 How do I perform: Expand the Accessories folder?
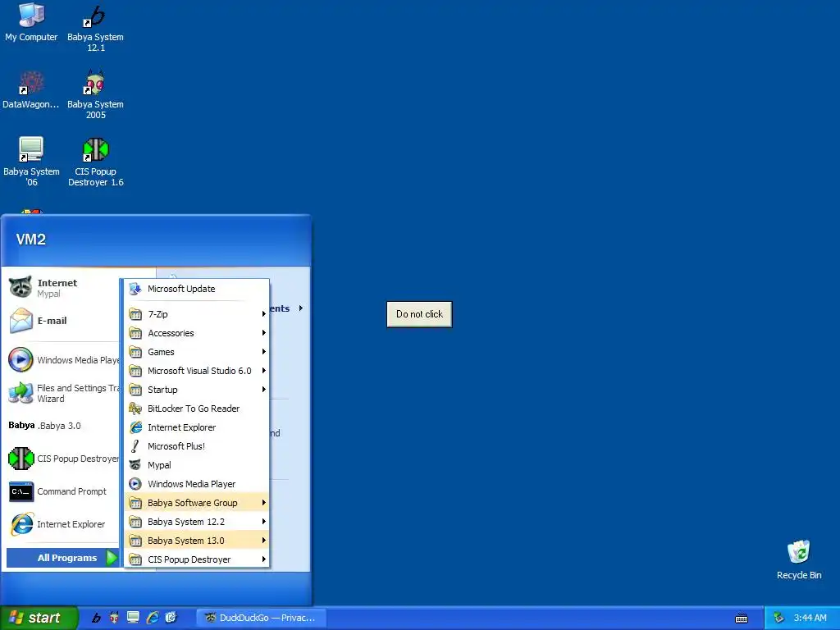[x=197, y=333]
